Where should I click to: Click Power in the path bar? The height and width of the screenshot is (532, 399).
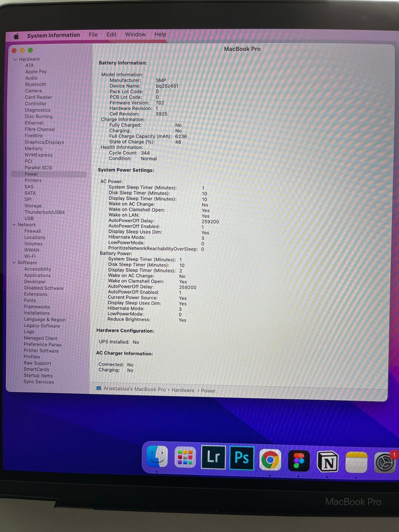208,391
